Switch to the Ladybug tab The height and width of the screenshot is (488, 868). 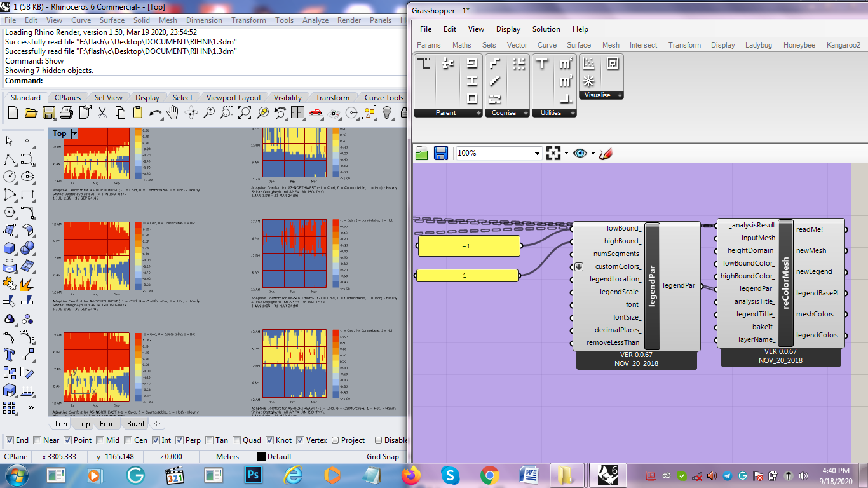[759, 45]
